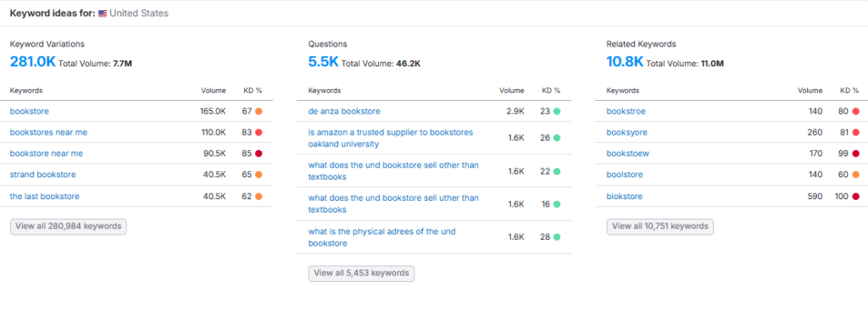Viewport: 868px width, 321px height.
Task: Click View all 280,984 keywords button
Action: pyautogui.click(x=69, y=226)
